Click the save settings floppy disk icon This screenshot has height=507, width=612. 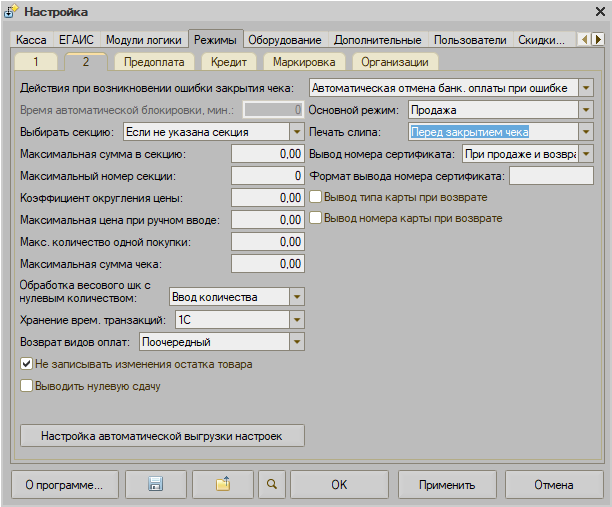(x=155, y=485)
